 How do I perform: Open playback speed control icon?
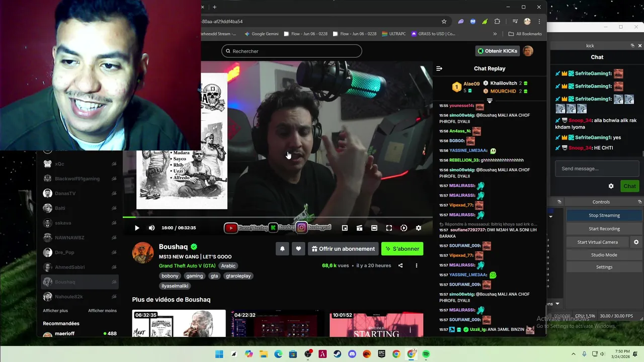[404, 228]
